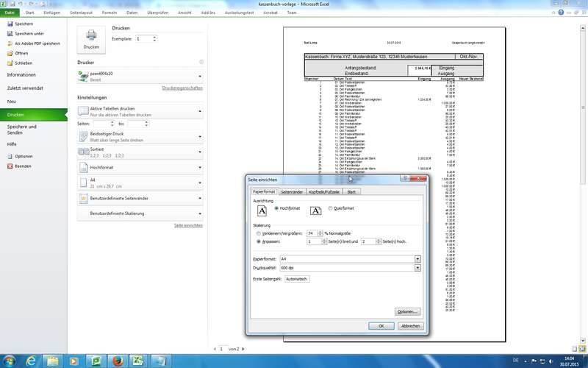Expand the Druckqualität dropdown list
Screen dimensions: 588x368
417,268
